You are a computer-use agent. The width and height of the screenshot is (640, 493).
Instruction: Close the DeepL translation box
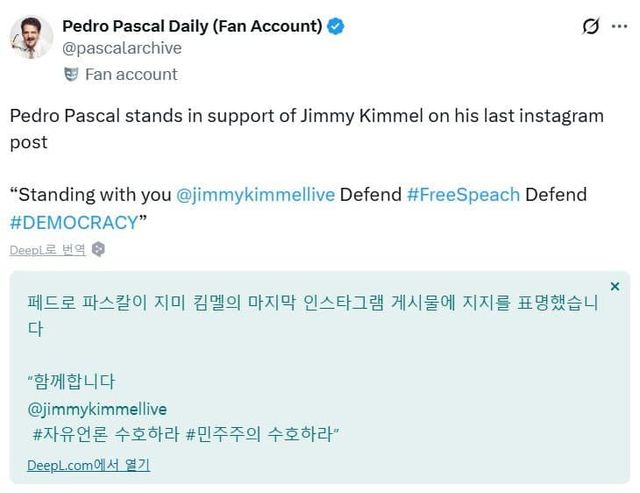614,286
